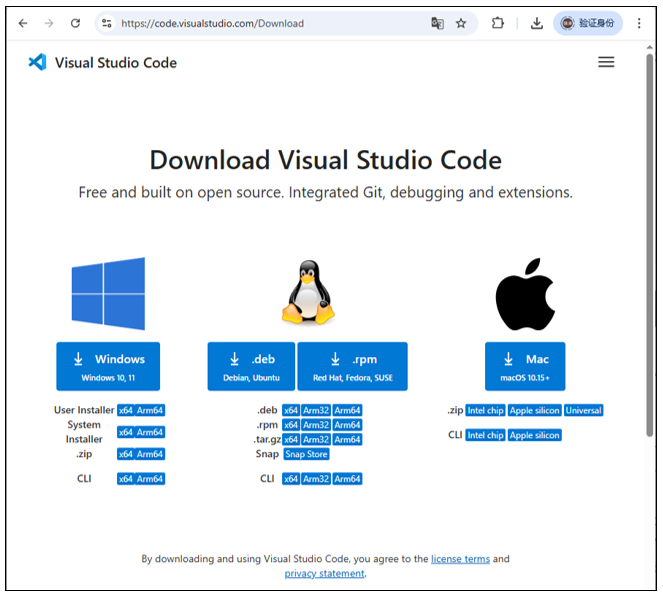Download Windows CLI Arm64
This screenshot has height=596, width=663.
tap(150, 479)
